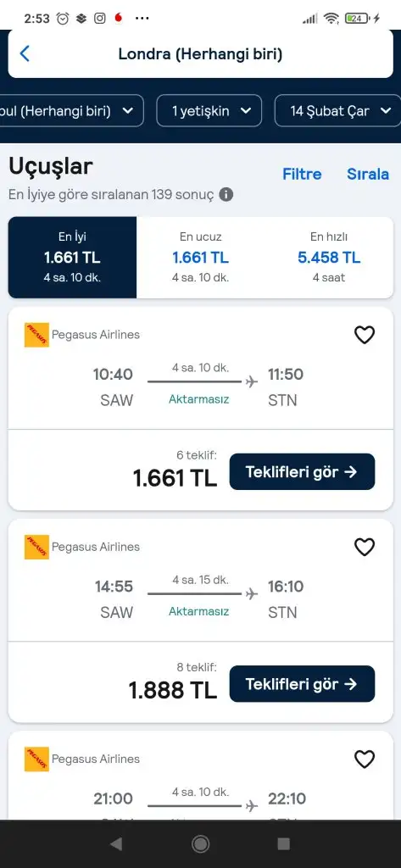Tap the Android back navigation button

[x=116, y=843]
